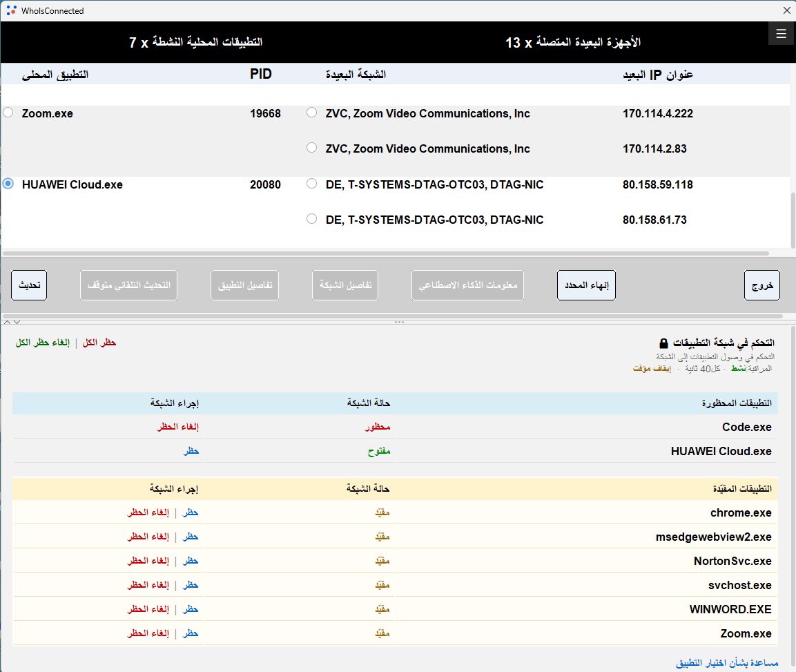Select the HUAWEI Cloud.exe application radio button
This screenshot has width=796, height=672.
pyautogui.click(x=8, y=183)
